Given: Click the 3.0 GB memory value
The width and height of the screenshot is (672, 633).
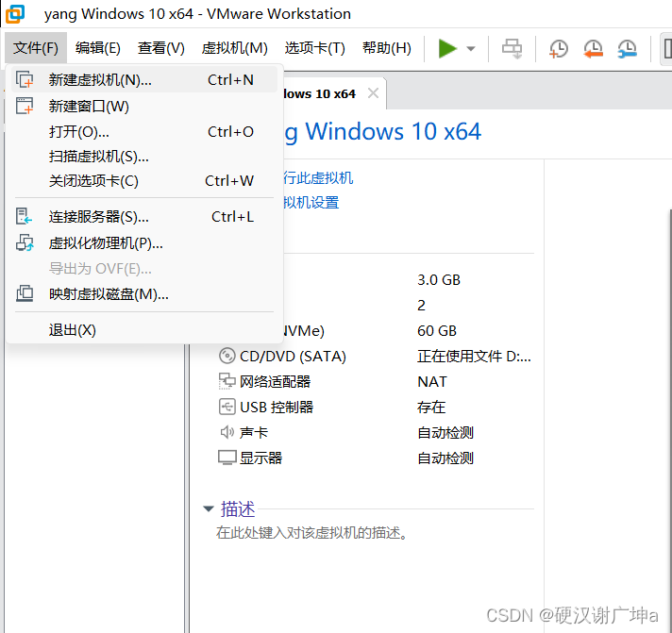Looking at the screenshot, I should tap(439, 279).
